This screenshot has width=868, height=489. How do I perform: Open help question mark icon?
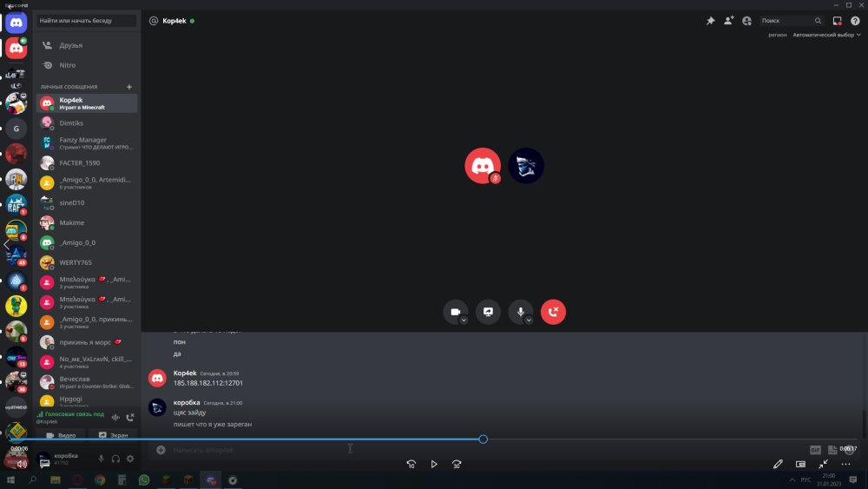855,21
